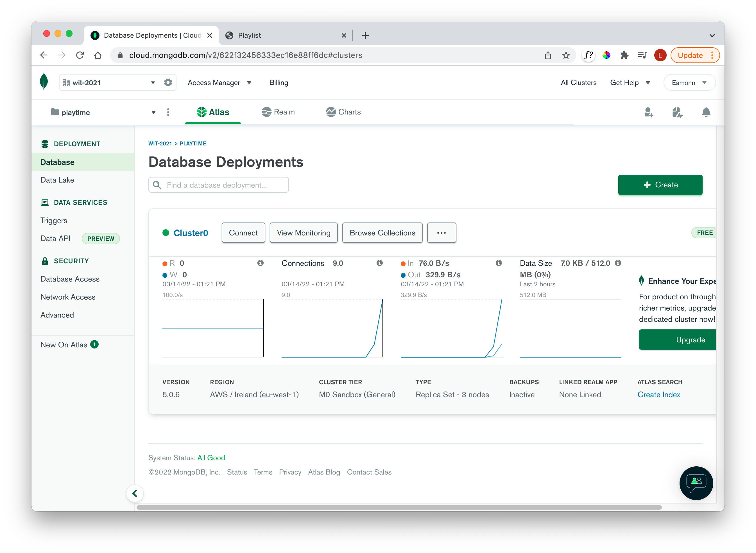Open All Clusters in top nav
756x553 pixels.
pyautogui.click(x=579, y=82)
